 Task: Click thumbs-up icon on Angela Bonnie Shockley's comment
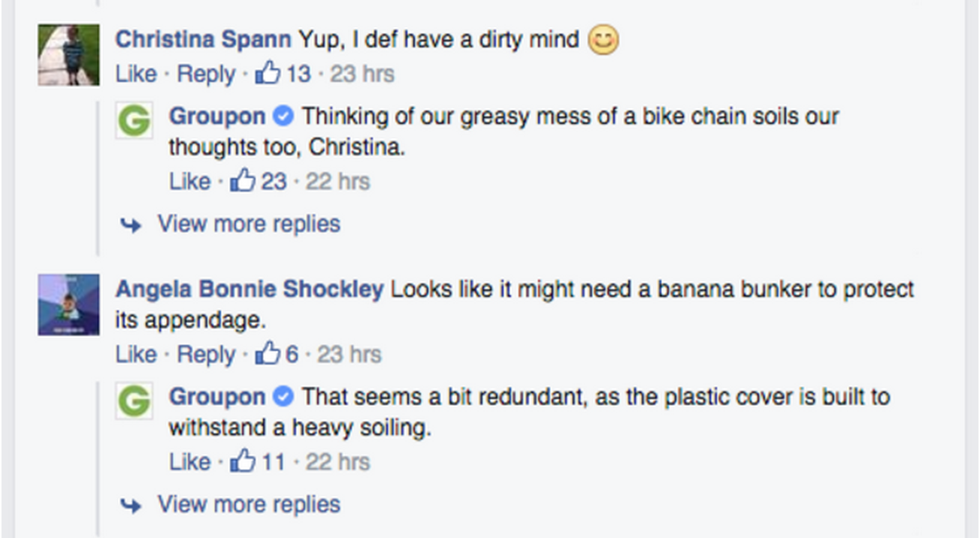[268, 353]
